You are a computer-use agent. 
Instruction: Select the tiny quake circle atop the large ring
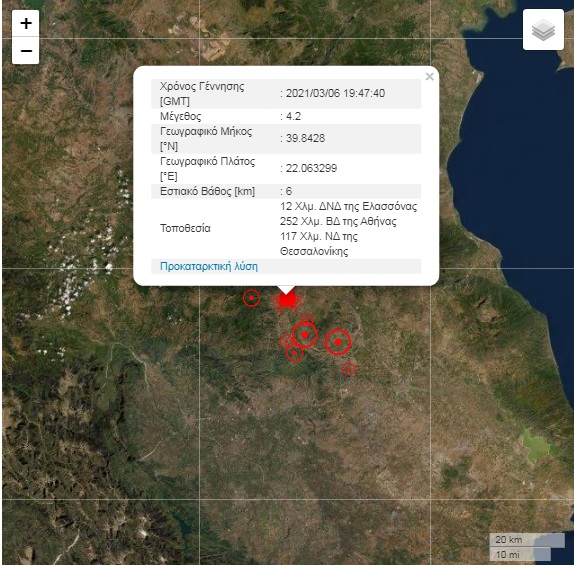(x=307, y=320)
